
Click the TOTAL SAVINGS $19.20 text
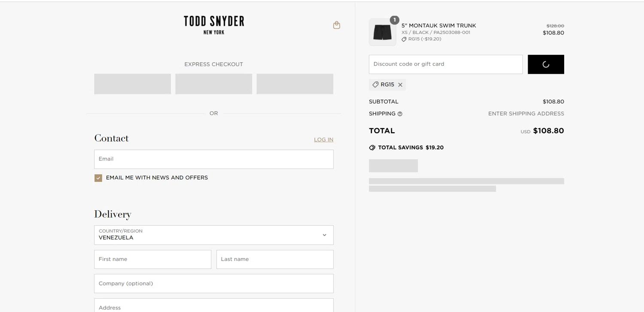pyautogui.click(x=411, y=148)
